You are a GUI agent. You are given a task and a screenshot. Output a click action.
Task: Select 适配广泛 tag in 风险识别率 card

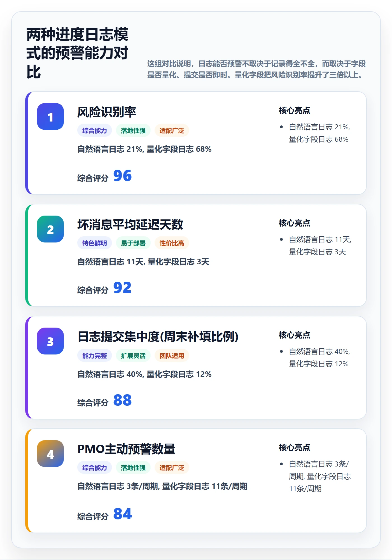(172, 130)
